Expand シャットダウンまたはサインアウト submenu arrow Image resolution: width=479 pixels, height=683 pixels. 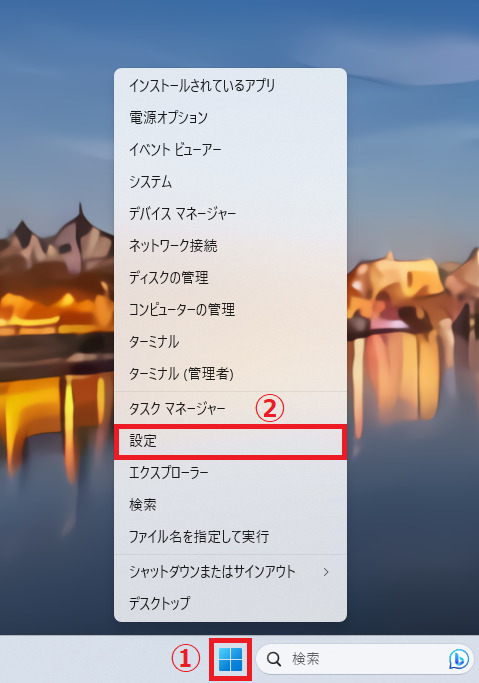[326, 572]
